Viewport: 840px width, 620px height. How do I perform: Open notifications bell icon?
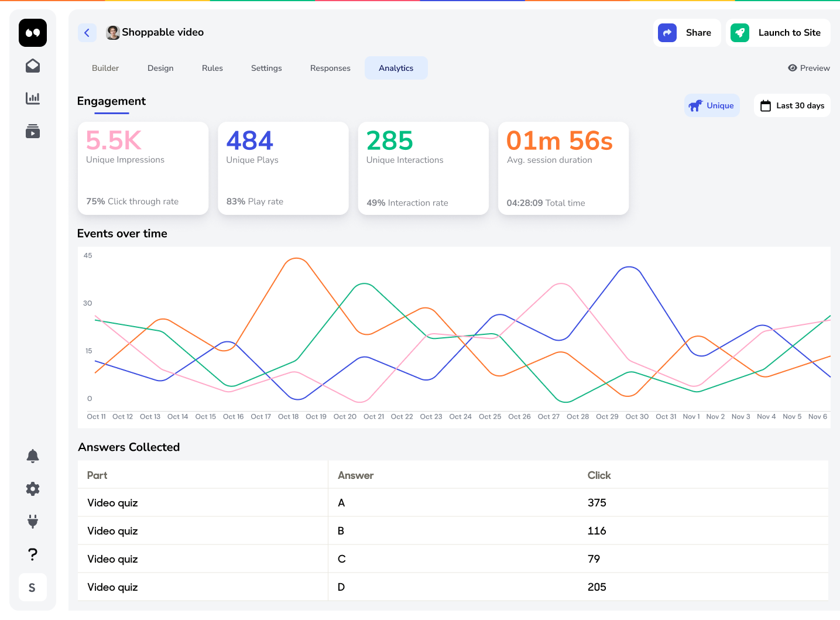pyautogui.click(x=33, y=456)
